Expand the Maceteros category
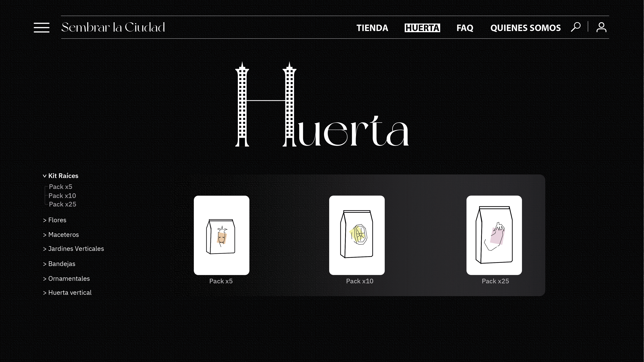Screen dimensions: 644x362 click(61, 235)
